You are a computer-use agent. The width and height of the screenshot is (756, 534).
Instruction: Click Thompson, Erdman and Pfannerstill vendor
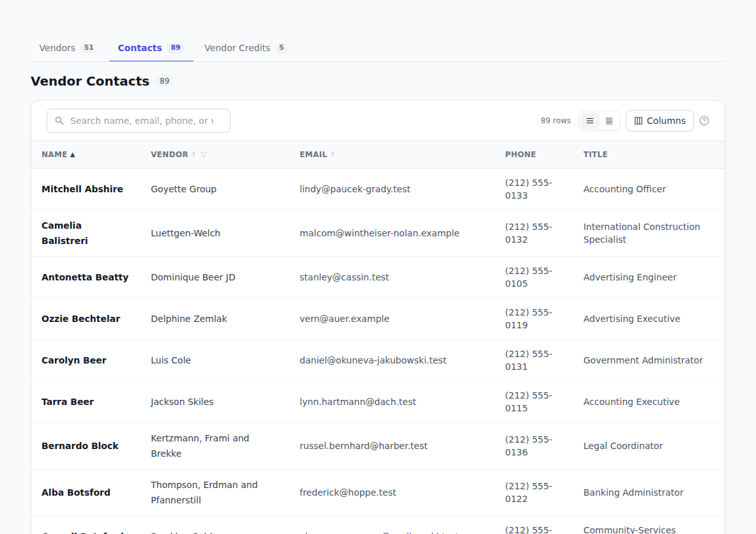pyautogui.click(x=204, y=492)
